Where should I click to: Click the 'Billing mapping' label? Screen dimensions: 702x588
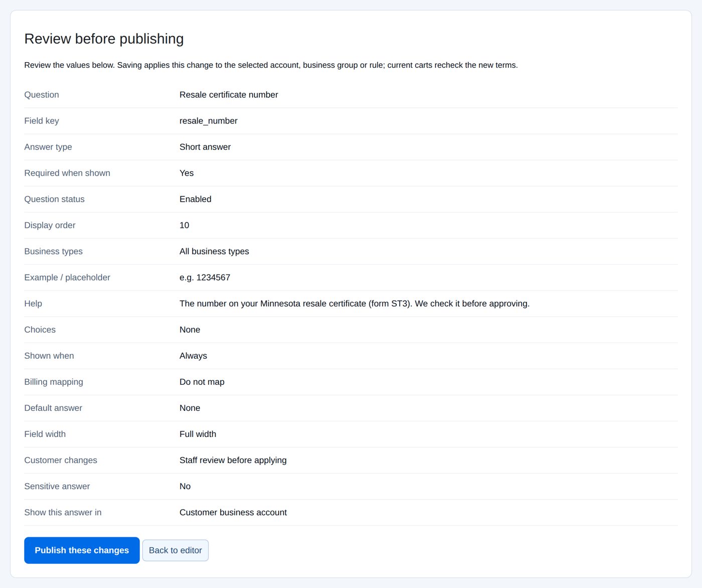54,382
